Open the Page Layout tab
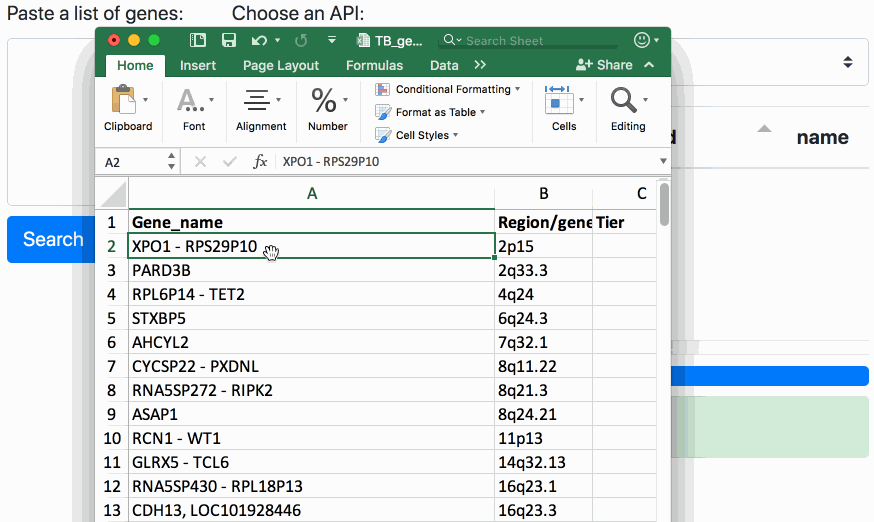 281,65
